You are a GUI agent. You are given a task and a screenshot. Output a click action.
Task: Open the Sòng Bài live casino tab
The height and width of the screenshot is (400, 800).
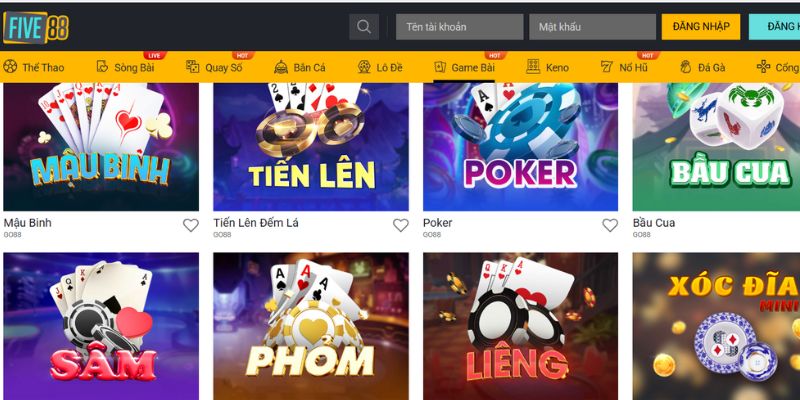click(x=125, y=67)
